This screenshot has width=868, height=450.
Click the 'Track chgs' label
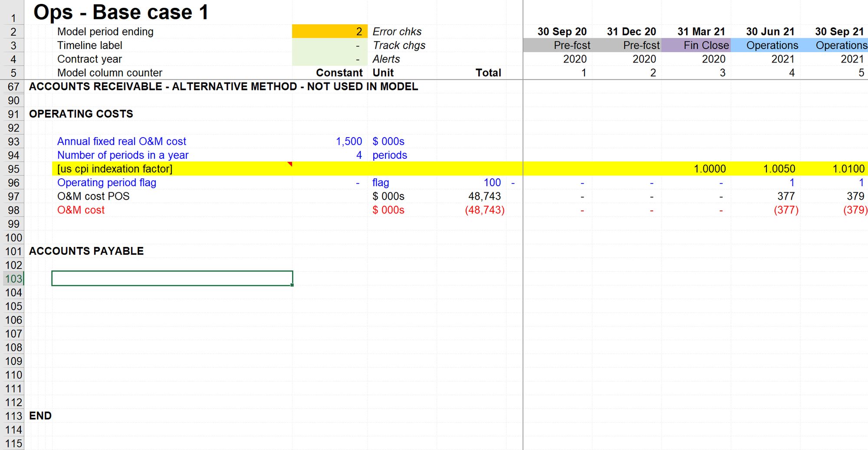tap(399, 46)
